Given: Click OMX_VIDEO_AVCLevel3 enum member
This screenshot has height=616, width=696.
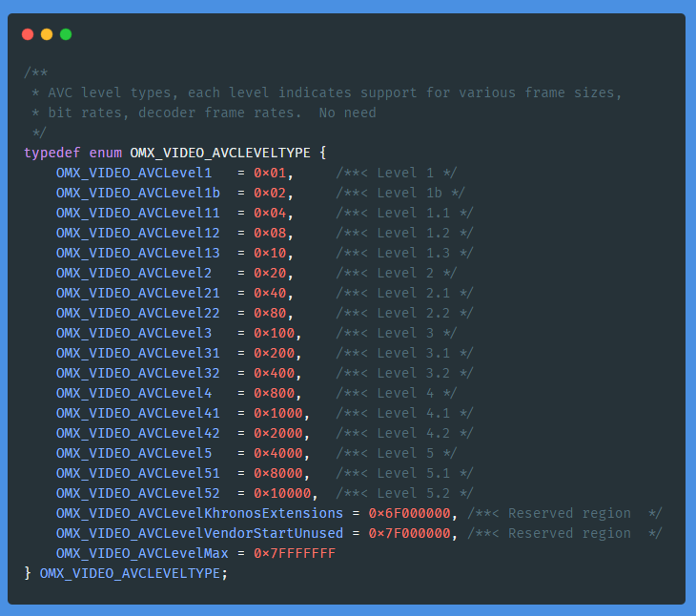Looking at the screenshot, I should tap(133, 333).
